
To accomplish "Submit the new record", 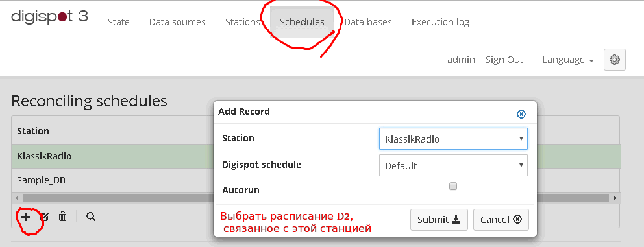I will click(x=439, y=220).
